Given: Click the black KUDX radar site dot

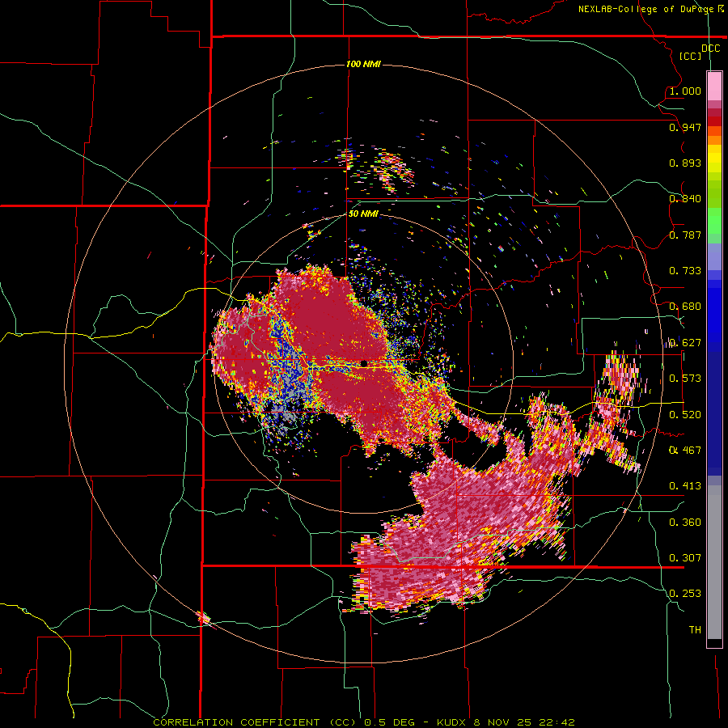Looking at the screenshot, I should [364, 363].
